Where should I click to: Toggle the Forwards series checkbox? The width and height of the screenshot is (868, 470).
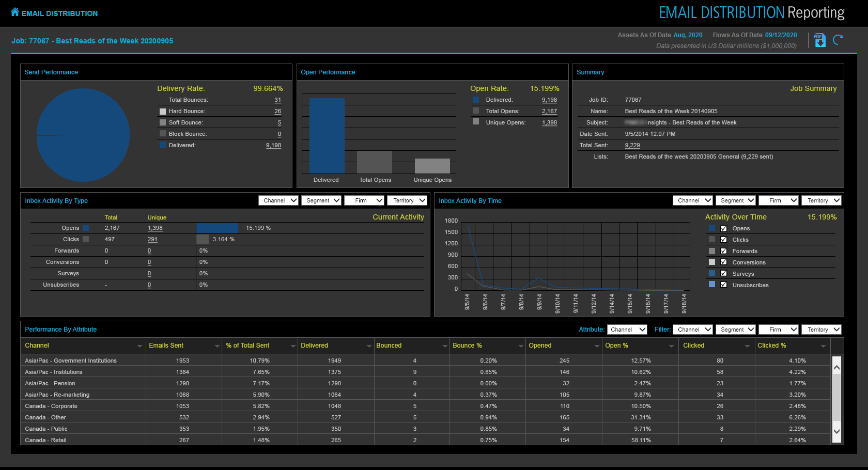[723, 252]
